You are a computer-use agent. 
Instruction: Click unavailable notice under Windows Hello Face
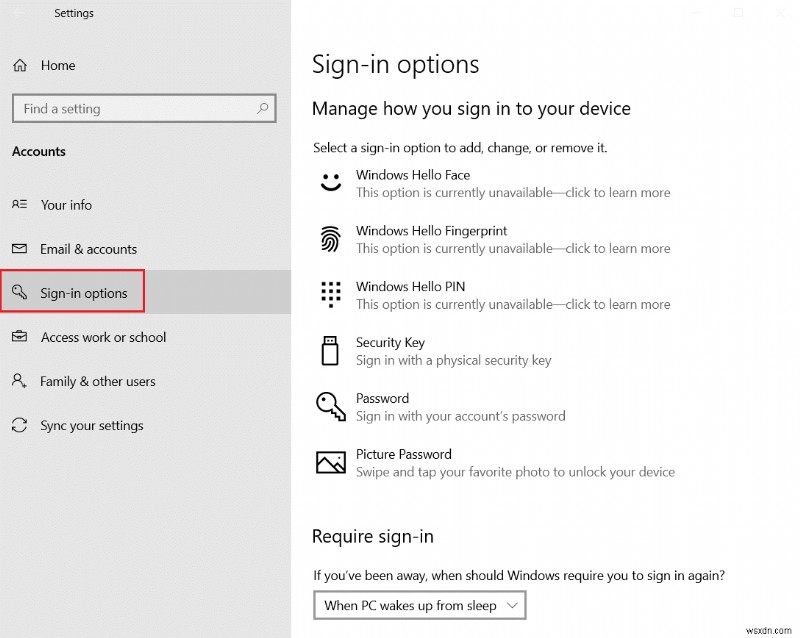513,192
